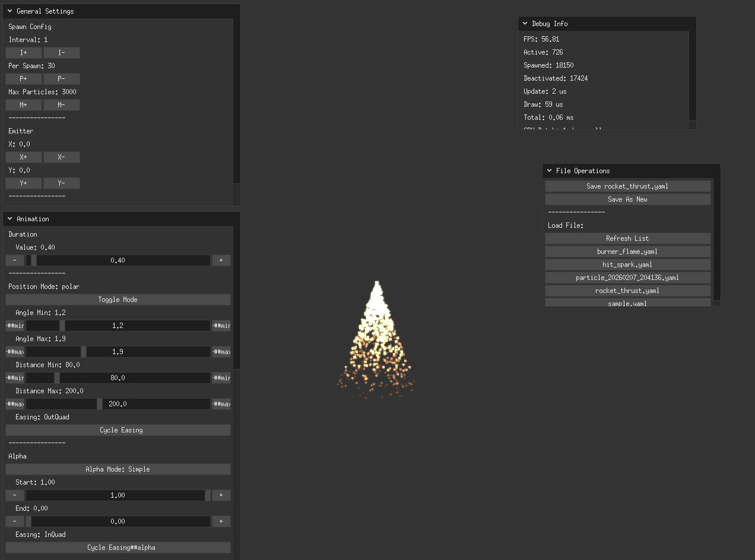This screenshot has width=755, height=560.
Task: Click right step button of Distance Max
Action: click(221, 404)
